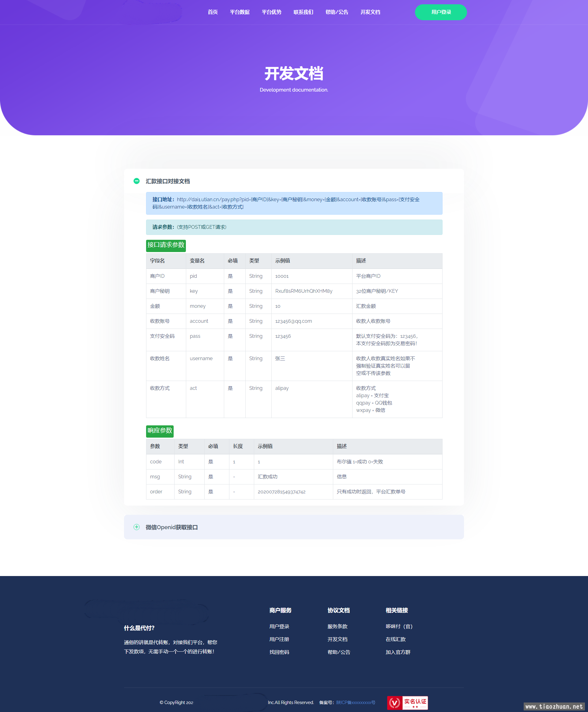Click the 陕ICP备 record number link
The width and height of the screenshot is (588, 712).
coord(356,703)
